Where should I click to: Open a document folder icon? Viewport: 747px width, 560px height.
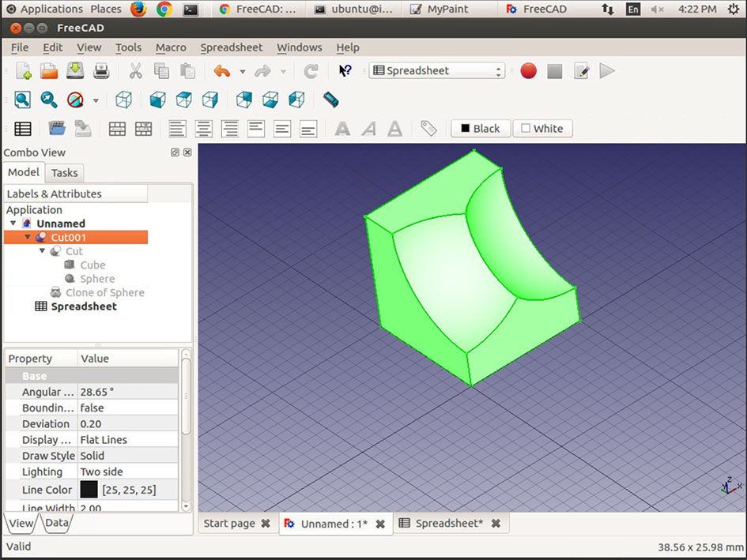click(x=49, y=71)
